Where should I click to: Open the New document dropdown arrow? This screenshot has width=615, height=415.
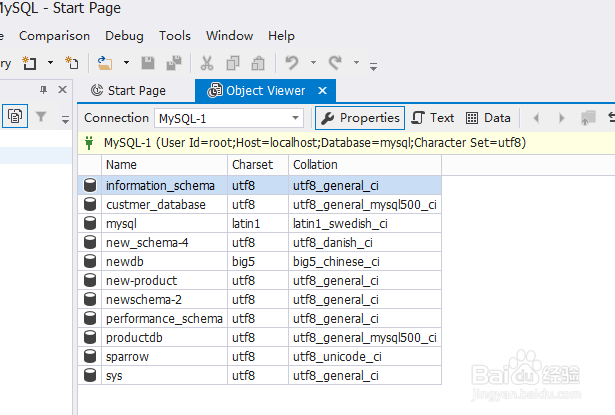pyautogui.click(x=50, y=62)
